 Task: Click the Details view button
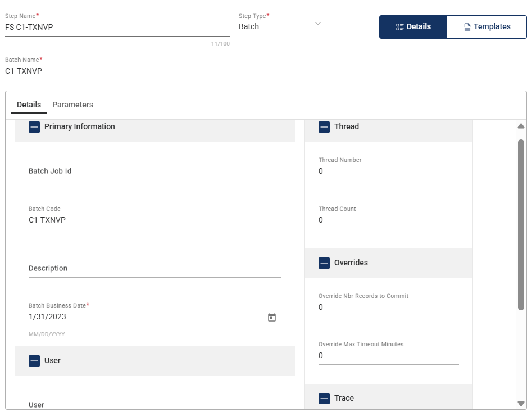tap(413, 27)
